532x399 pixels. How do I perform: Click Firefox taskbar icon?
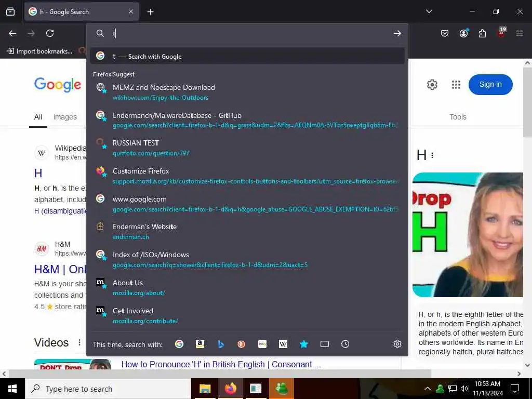click(230, 389)
